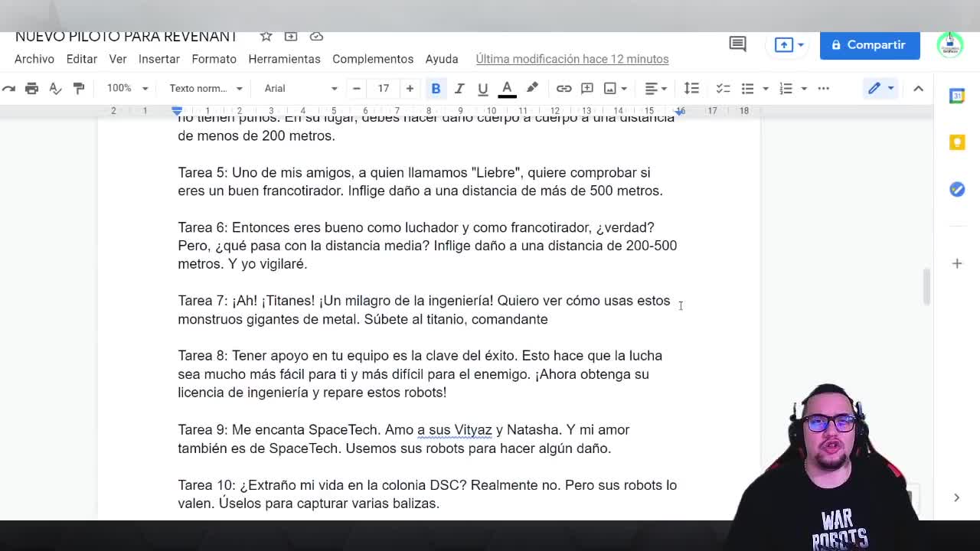Toggle underline formatting
Viewport: 980px width, 551px height.
click(483, 89)
